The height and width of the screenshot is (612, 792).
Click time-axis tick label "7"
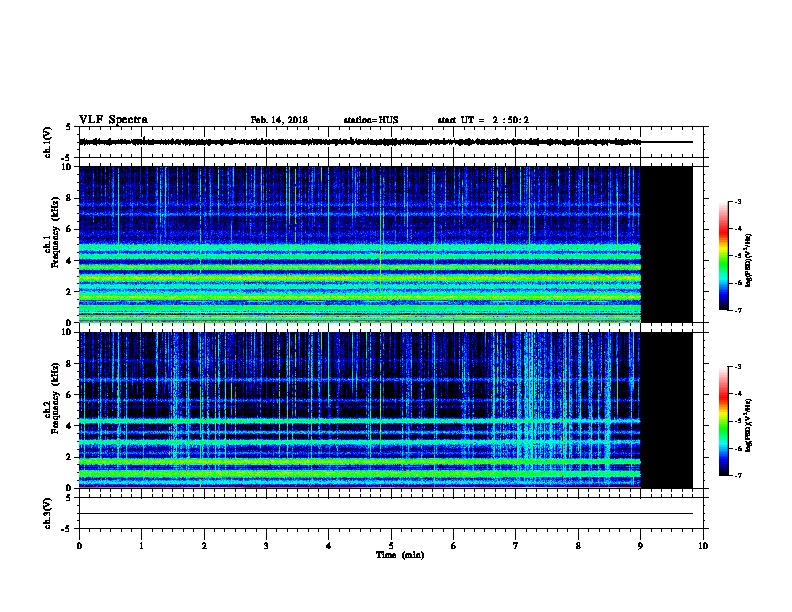(516, 546)
